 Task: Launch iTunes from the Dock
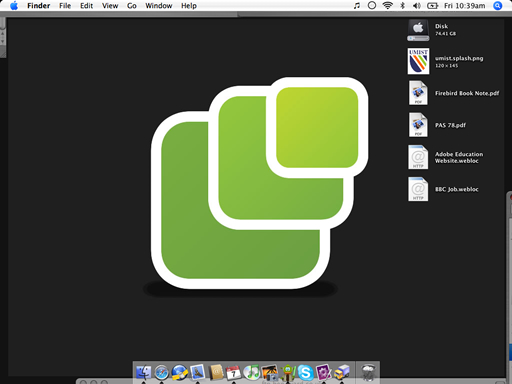coord(251,372)
